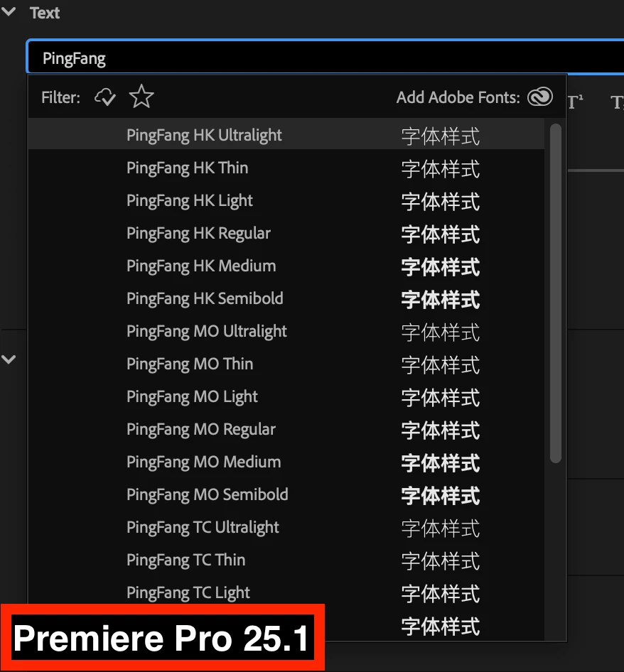Select PingFang HK Light font
The height and width of the screenshot is (672, 624).
pyautogui.click(x=286, y=200)
